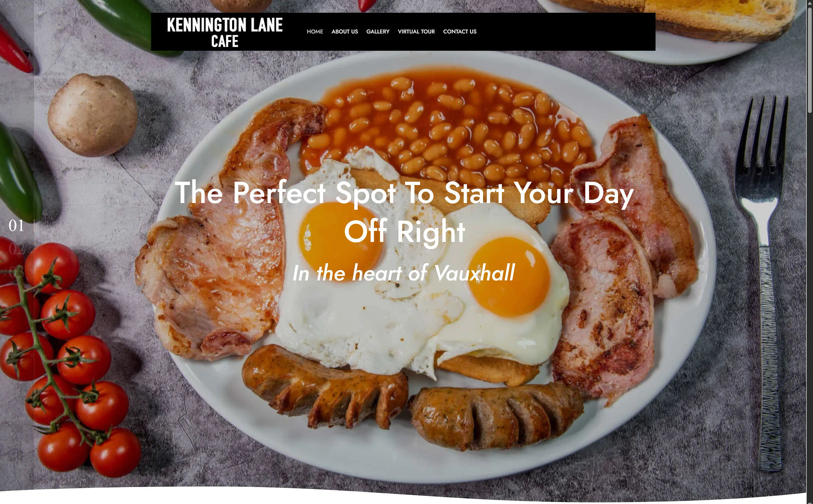The height and width of the screenshot is (504, 813).
Task: Open the Gallery page
Action: pyautogui.click(x=378, y=32)
